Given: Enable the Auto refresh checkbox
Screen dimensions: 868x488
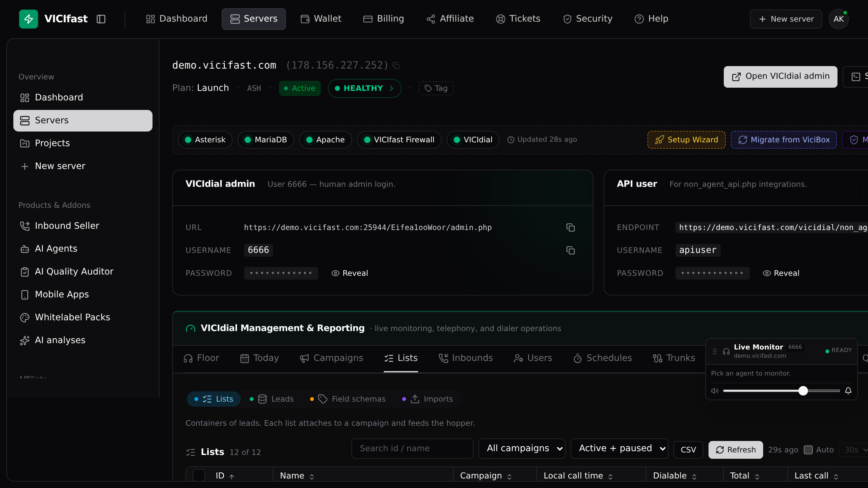Looking at the screenshot, I should click(x=808, y=450).
